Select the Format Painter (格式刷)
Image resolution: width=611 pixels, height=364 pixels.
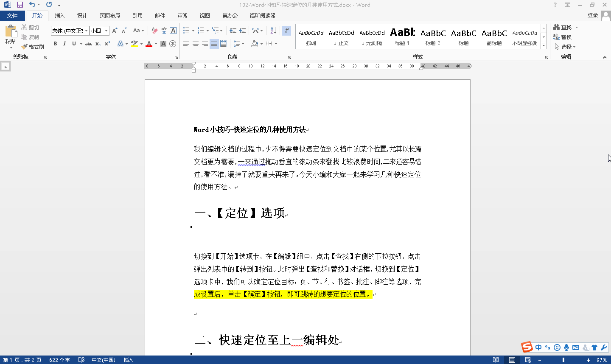point(33,47)
